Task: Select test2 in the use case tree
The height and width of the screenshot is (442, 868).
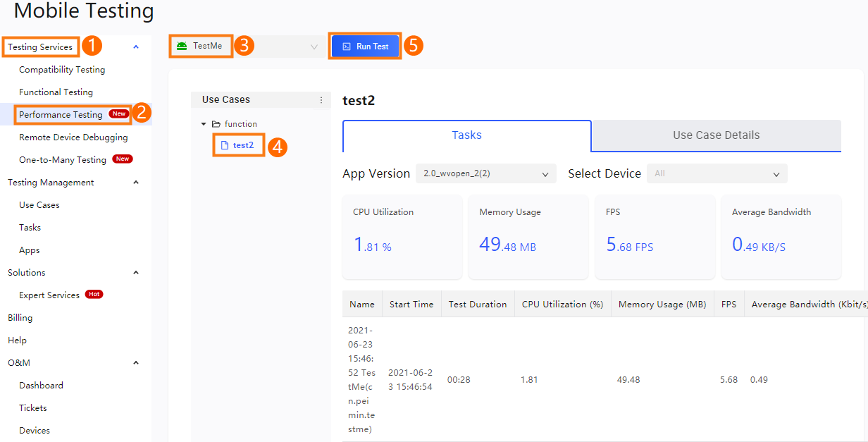Action: 243,145
